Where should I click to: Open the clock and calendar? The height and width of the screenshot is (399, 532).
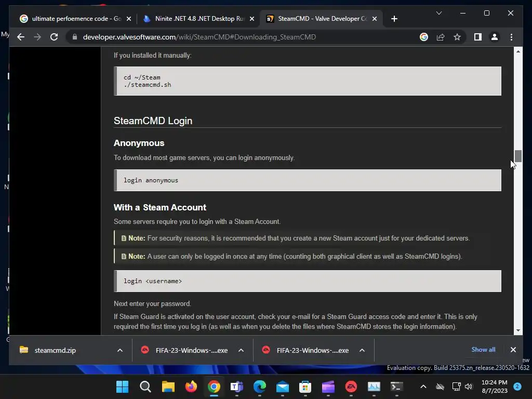[x=495, y=387]
